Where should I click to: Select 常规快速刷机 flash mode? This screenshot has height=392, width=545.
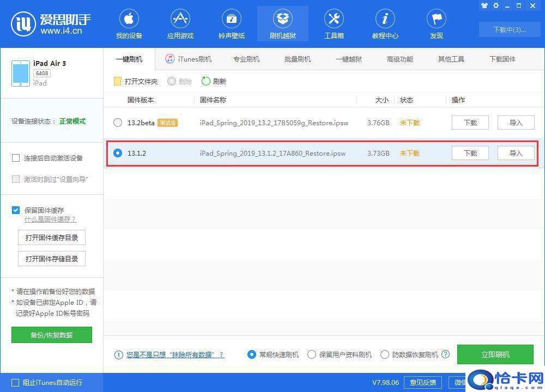pyautogui.click(x=252, y=354)
